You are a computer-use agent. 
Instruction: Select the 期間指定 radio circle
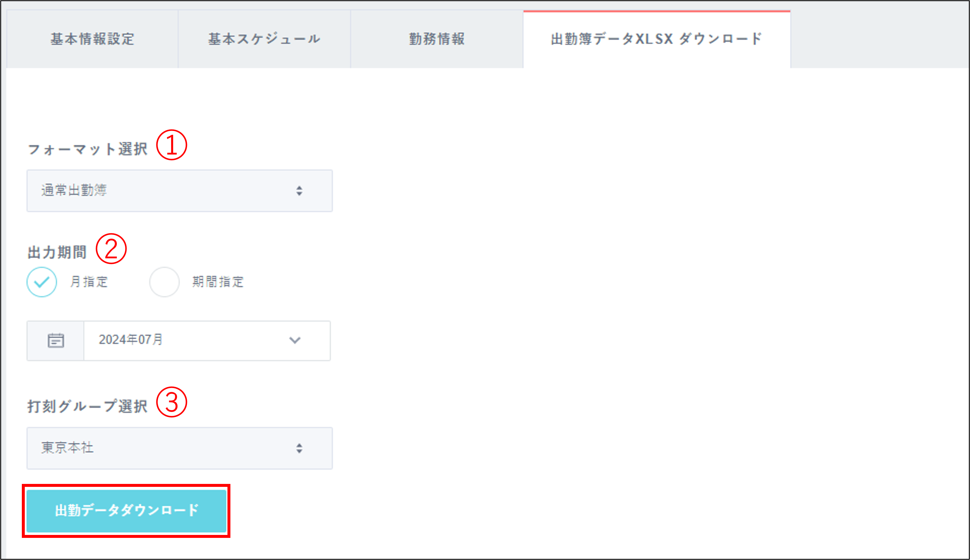click(x=164, y=282)
